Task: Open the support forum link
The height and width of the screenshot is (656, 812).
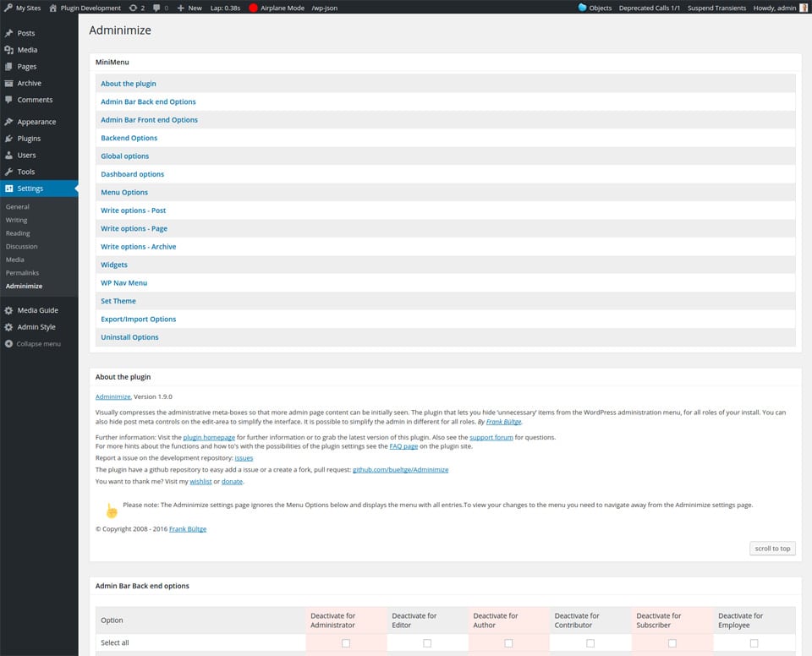Action: tap(491, 438)
